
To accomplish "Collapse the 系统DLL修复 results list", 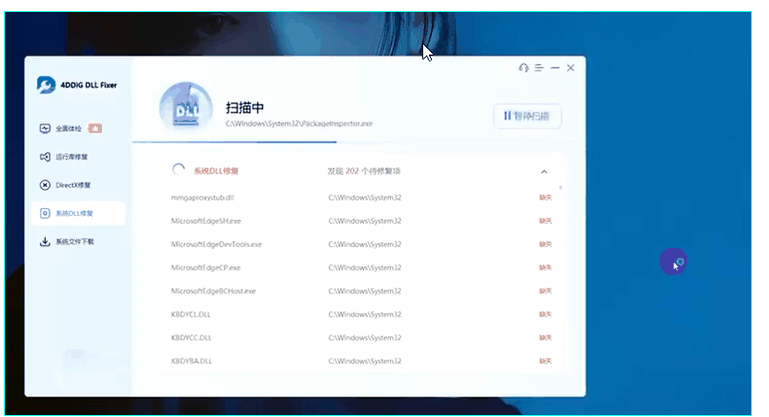I will 544,171.
